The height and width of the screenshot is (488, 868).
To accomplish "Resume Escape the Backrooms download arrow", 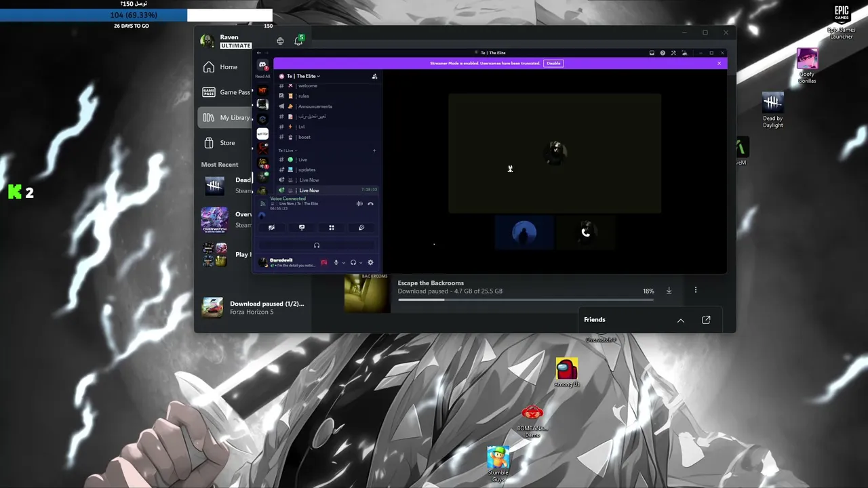I will [669, 291].
